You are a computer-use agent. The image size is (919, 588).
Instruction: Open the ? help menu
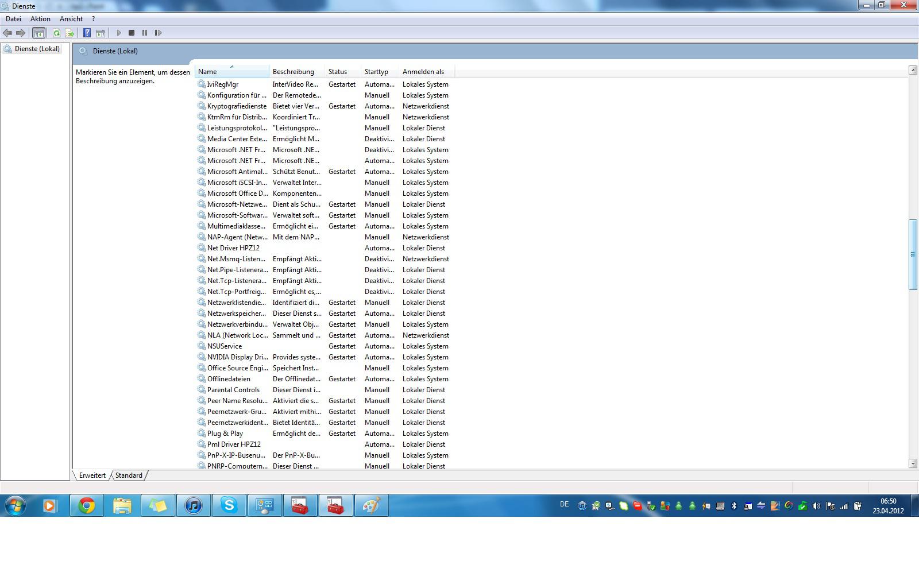[93, 19]
